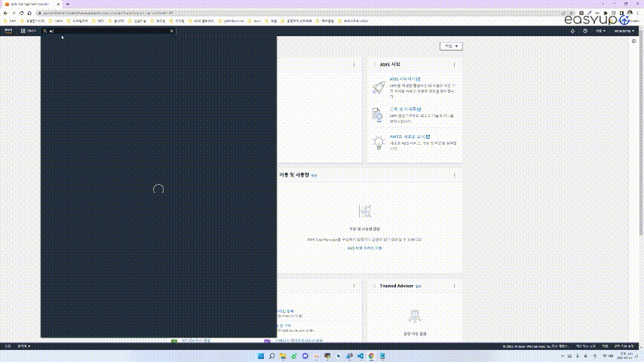Open the AWS help question-mark icon

pos(585,31)
